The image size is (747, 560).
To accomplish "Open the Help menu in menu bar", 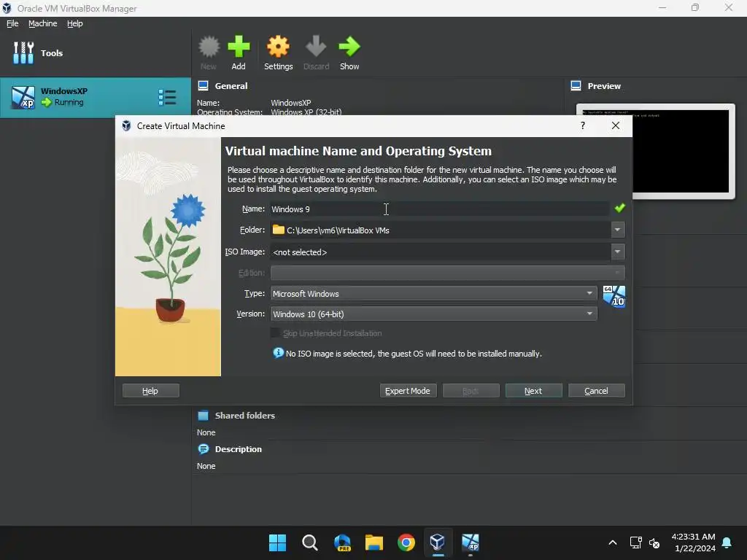I will click(x=75, y=23).
